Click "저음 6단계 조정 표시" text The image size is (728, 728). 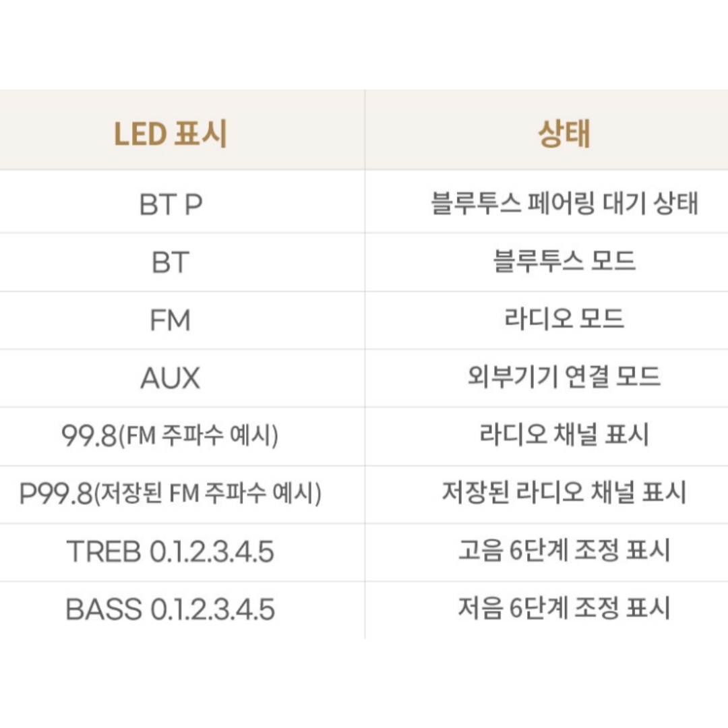click(564, 608)
